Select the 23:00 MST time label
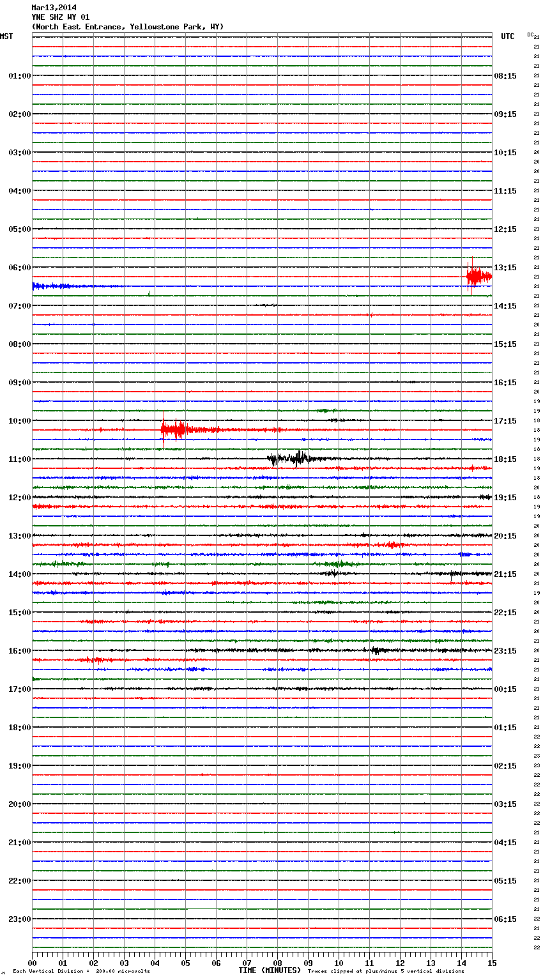This screenshot has height=980, width=543. 19,919
